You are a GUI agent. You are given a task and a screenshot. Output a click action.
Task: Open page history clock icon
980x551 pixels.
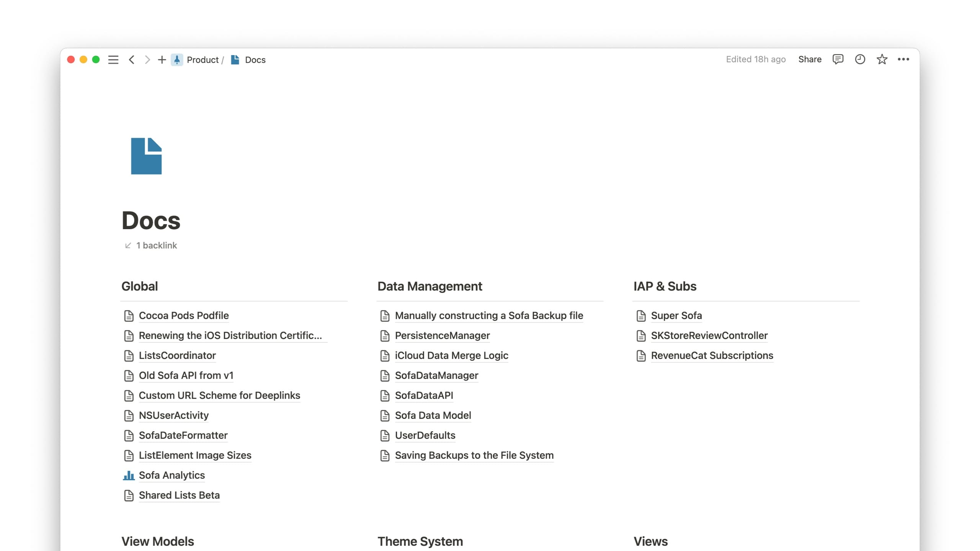pos(860,59)
